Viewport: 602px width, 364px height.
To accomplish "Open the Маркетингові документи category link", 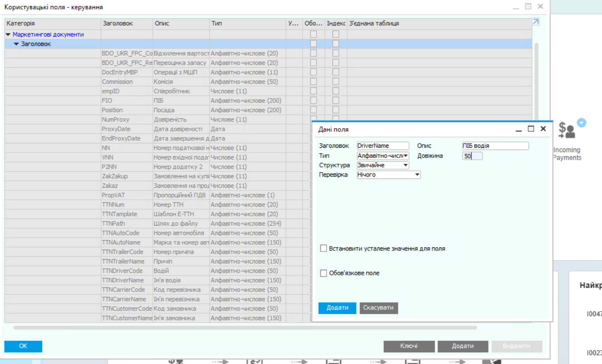I will pos(48,34).
